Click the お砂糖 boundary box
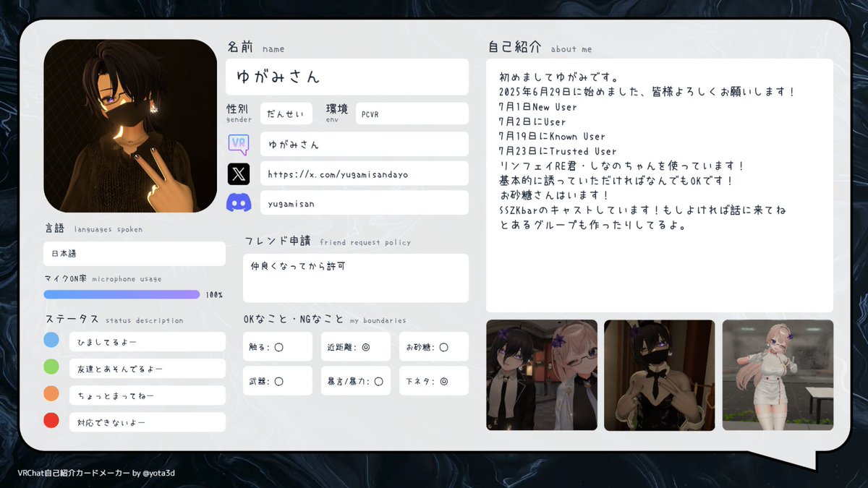This screenshot has width=868, height=488. click(x=434, y=346)
